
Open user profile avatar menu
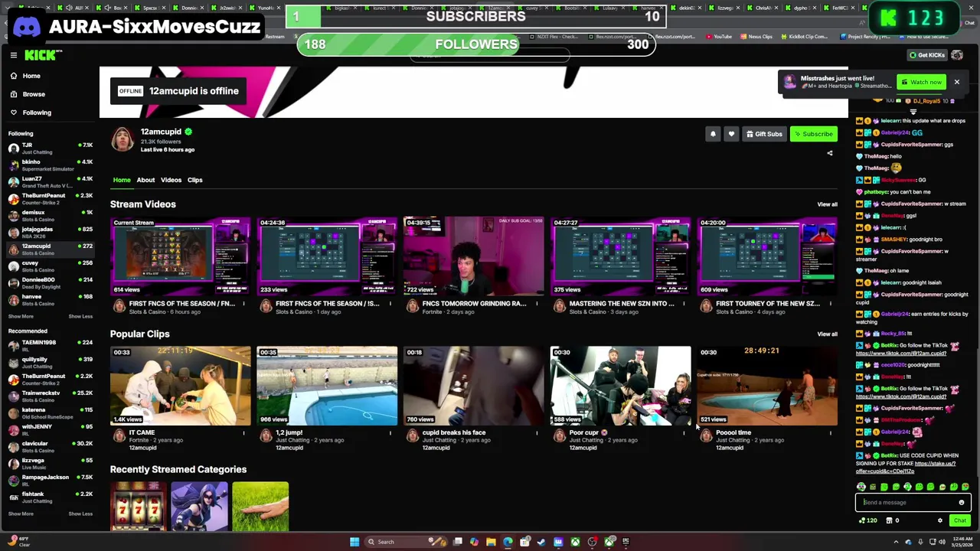(957, 55)
